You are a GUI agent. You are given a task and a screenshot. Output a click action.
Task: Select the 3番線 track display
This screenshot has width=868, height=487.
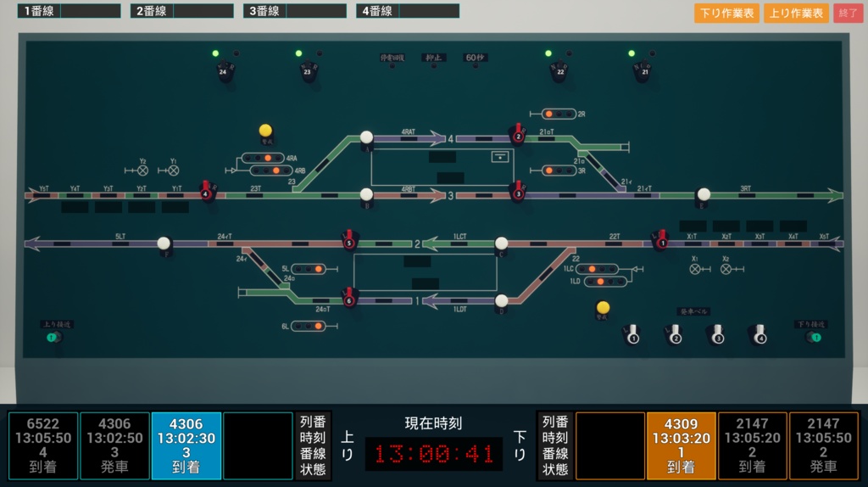pos(295,10)
